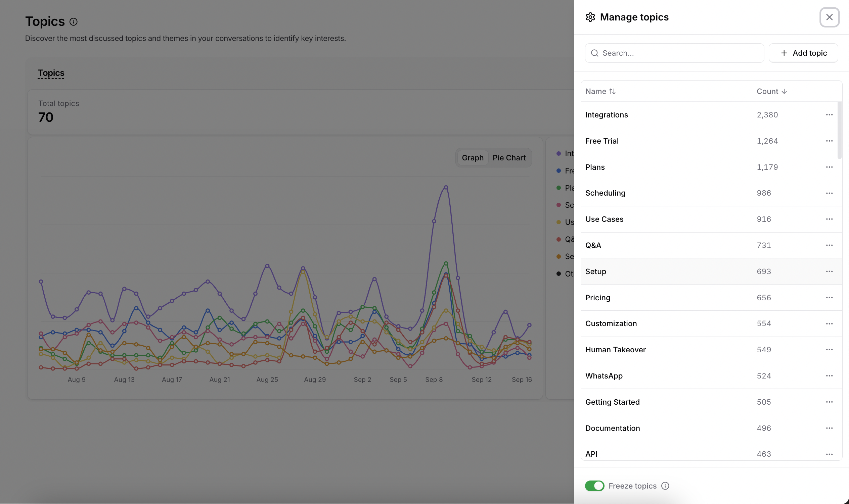
Task: Close the Manage topics panel
Action: coord(829,17)
